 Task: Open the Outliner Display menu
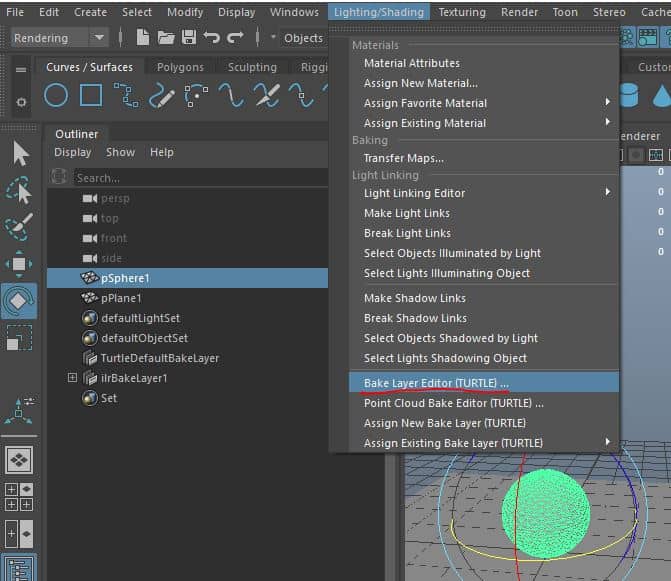click(x=72, y=152)
